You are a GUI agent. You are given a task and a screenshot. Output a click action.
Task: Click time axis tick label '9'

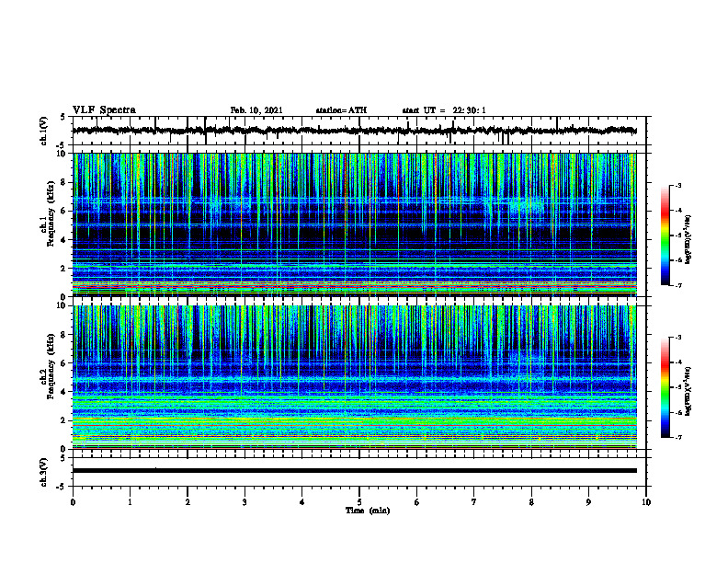588,502
